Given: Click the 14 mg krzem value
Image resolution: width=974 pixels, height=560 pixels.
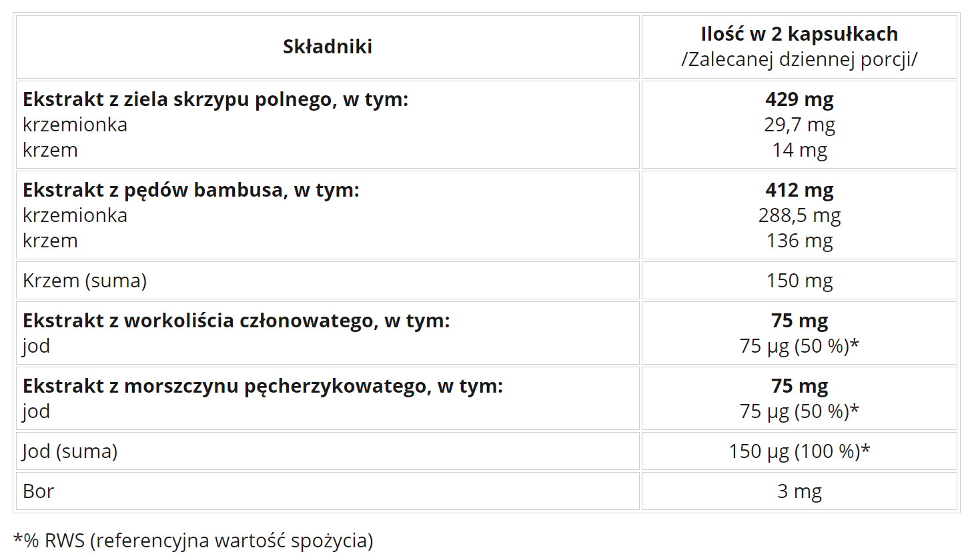Looking at the screenshot, I should (x=799, y=150).
